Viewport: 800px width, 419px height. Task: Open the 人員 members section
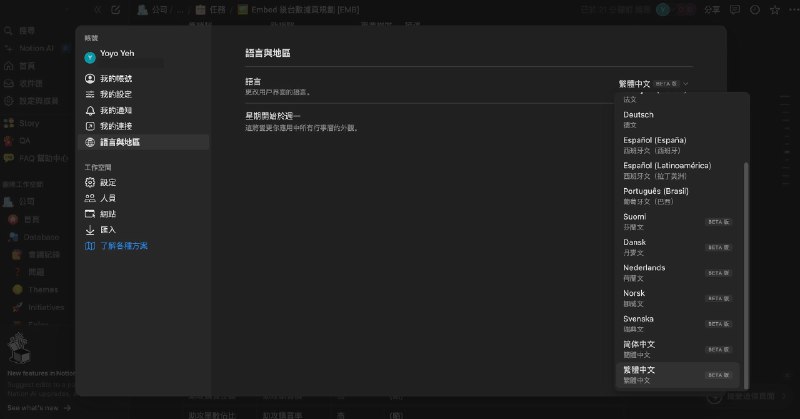click(143, 198)
